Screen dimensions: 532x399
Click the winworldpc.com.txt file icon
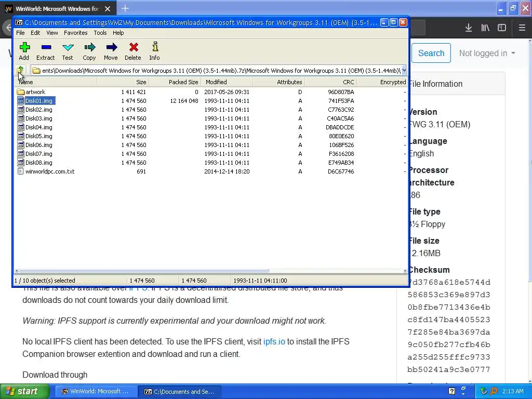(21, 171)
